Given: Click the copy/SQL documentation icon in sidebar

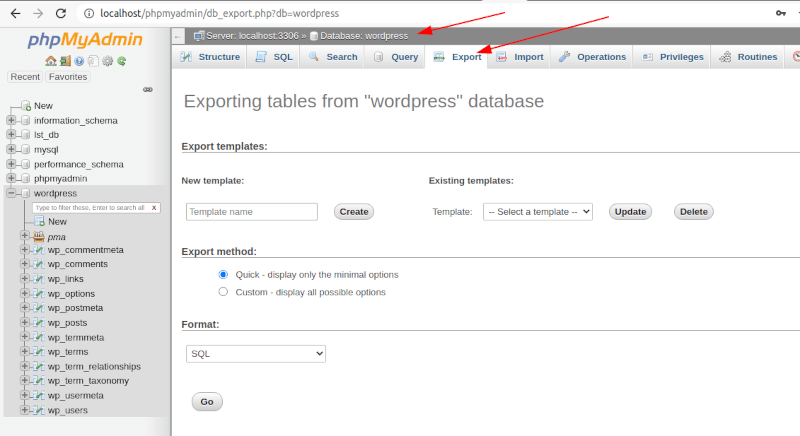Looking at the screenshot, I should [x=93, y=61].
